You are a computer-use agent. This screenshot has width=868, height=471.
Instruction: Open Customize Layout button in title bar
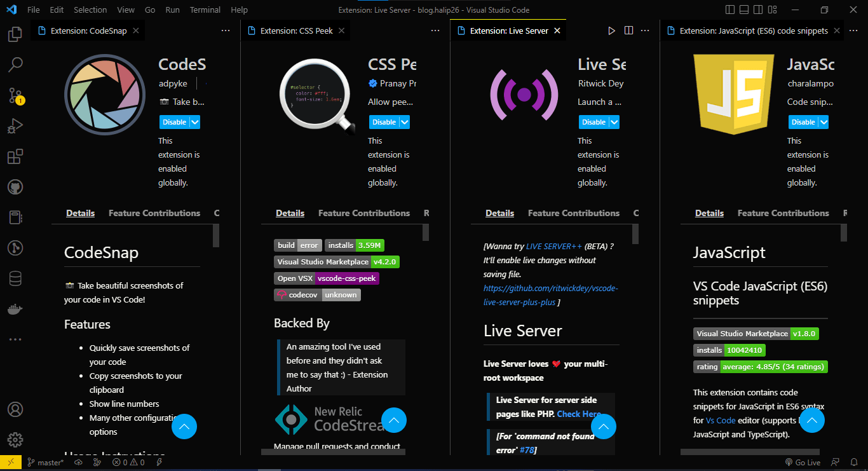pos(774,10)
